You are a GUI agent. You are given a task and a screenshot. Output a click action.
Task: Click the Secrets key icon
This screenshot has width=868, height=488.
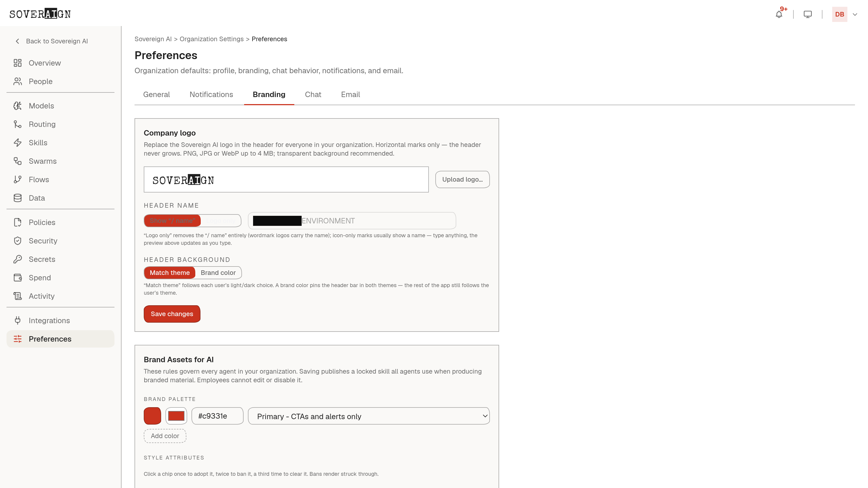18,259
